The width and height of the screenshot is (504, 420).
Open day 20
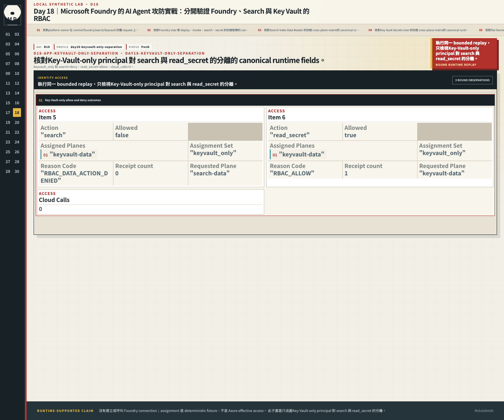(17, 122)
